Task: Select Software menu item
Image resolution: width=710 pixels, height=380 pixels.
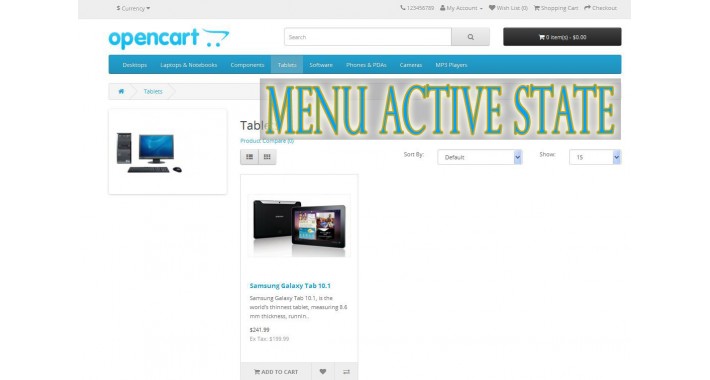Action: (321, 65)
